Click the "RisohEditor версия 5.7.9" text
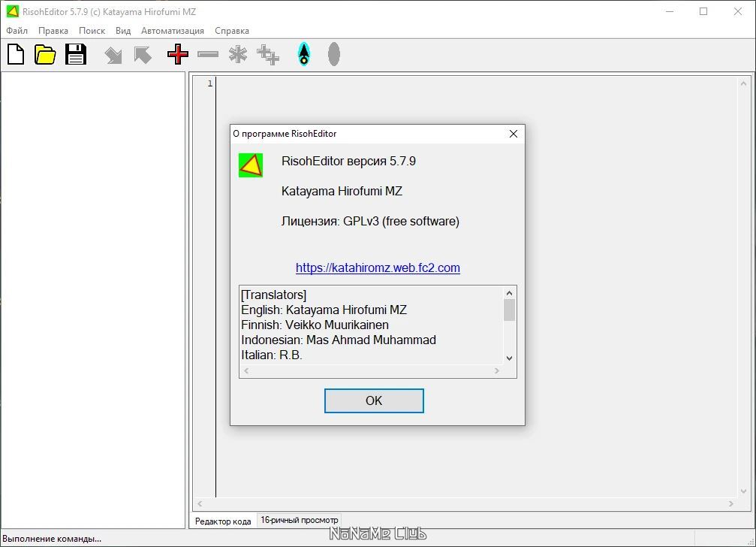Viewport: 756px width, 547px height. point(348,161)
